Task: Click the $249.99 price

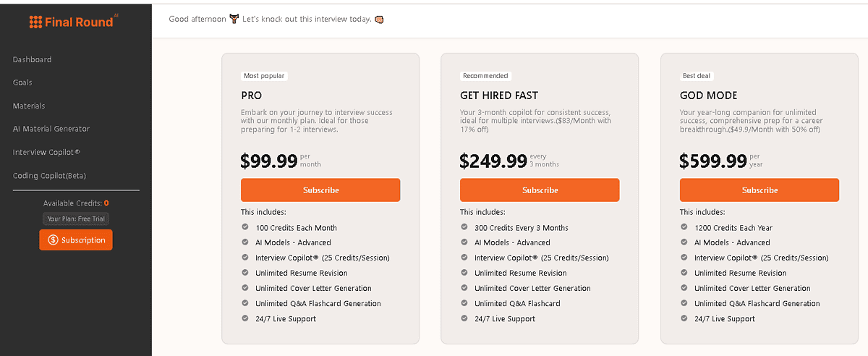Action: click(493, 161)
